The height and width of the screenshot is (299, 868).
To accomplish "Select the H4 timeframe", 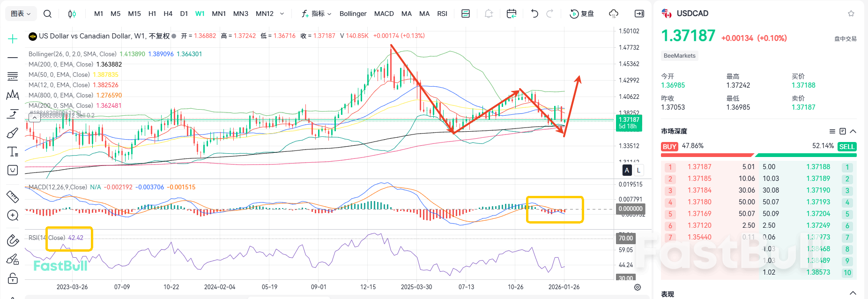I will [168, 14].
